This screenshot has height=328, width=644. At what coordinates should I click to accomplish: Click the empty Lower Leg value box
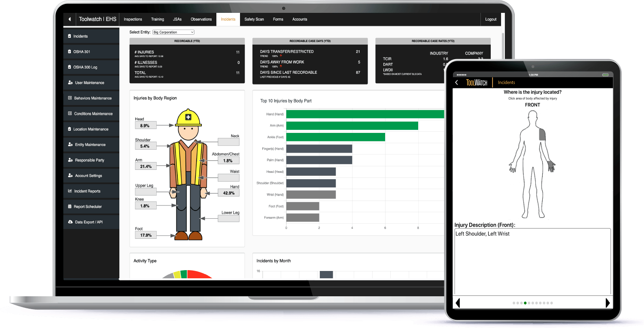tap(228, 218)
